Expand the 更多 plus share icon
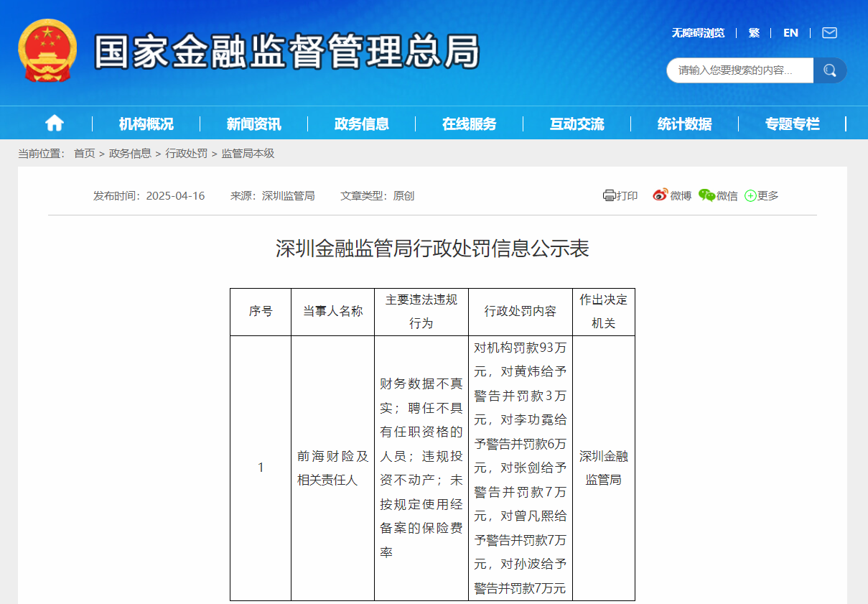This screenshot has height=604, width=868. [x=750, y=195]
